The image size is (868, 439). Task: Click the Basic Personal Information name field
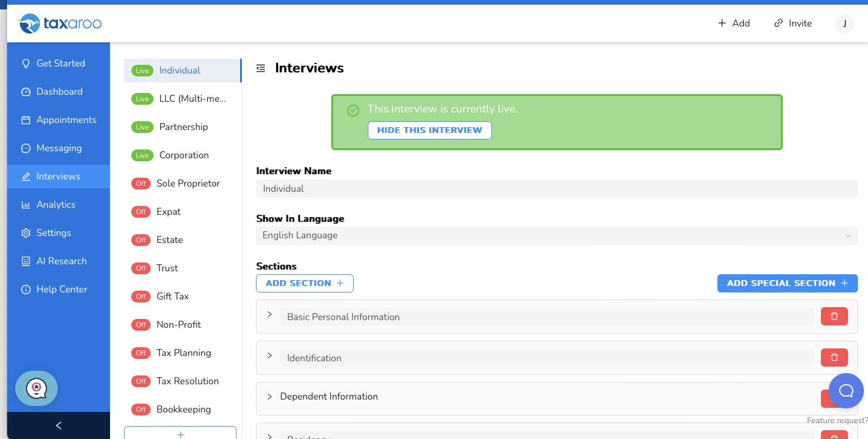pyautogui.click(x=547, y=317)
